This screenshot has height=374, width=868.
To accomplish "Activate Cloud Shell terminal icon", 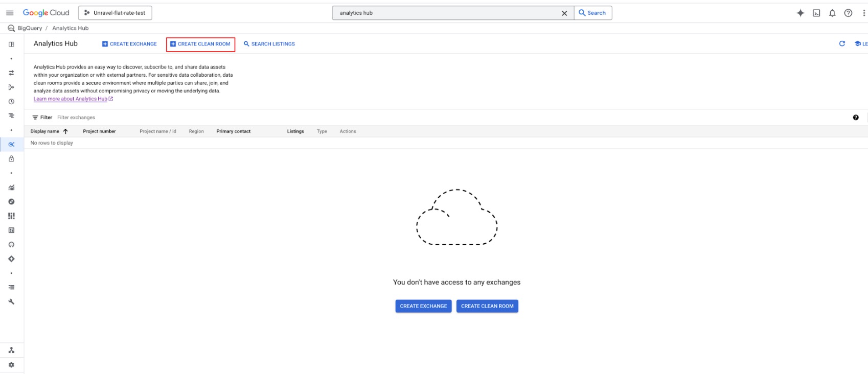I will [x=816, y=13].
